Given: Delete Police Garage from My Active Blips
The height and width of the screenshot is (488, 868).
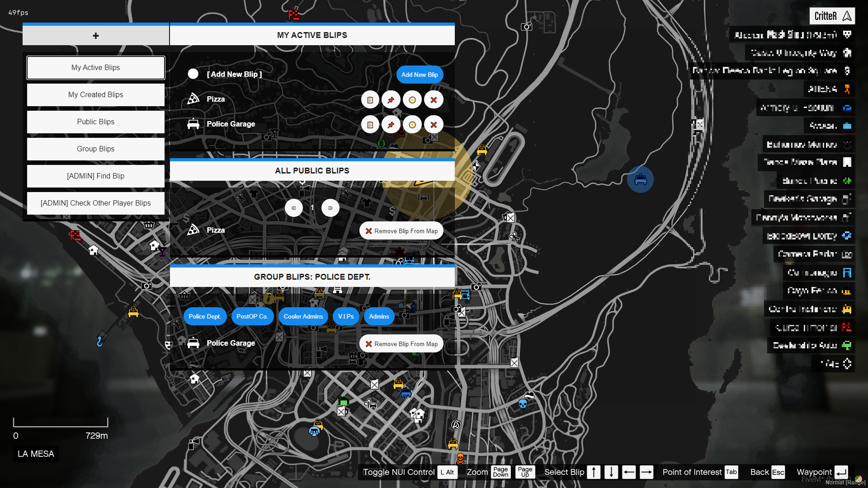Looking at the screenshot, I should pos(434,125).
